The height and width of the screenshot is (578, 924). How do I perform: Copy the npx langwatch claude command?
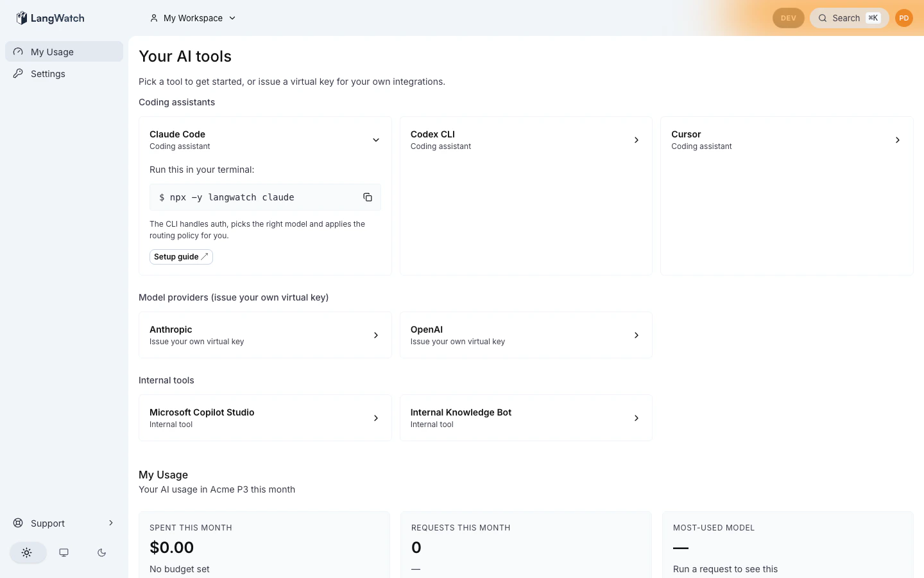point(368,197)
